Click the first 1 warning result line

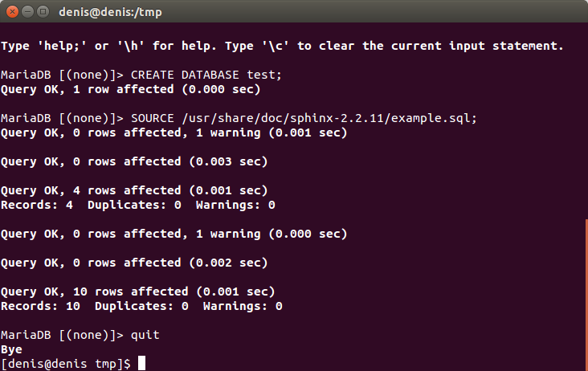(174, 132)
